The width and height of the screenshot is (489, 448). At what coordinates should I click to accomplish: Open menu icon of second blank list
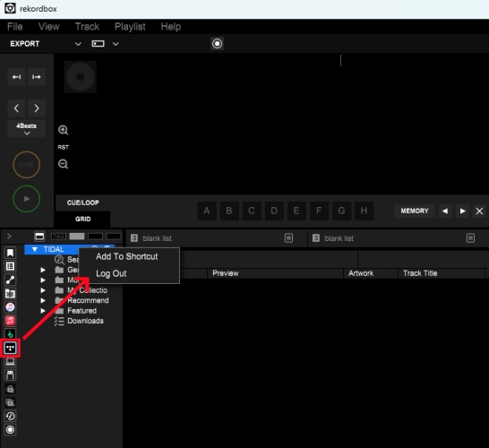[x=470, y=238]
